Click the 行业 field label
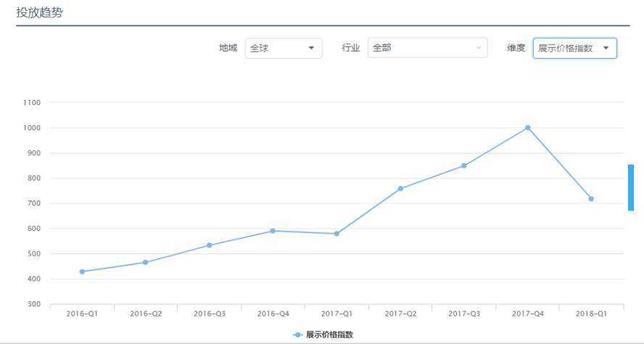644x344 pixels. coord(351,48)
